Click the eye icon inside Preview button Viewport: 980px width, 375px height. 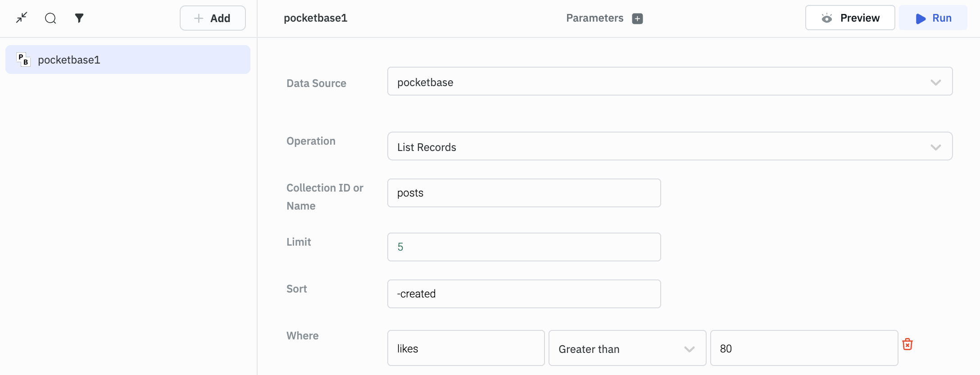826,18
